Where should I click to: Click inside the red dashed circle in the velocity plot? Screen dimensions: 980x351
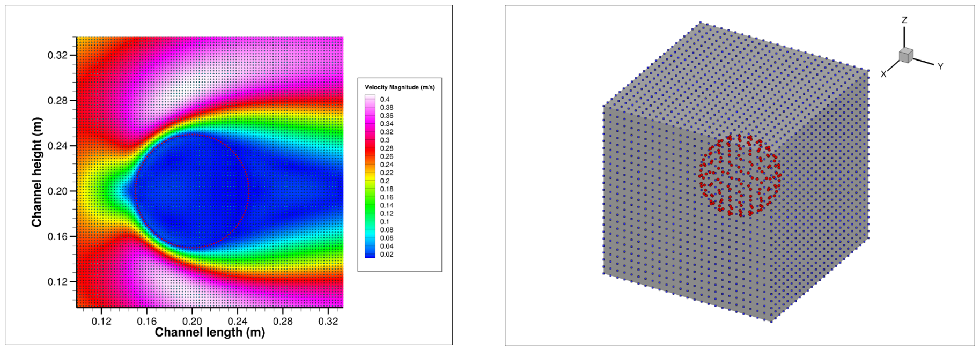click(x=192, y=191)
